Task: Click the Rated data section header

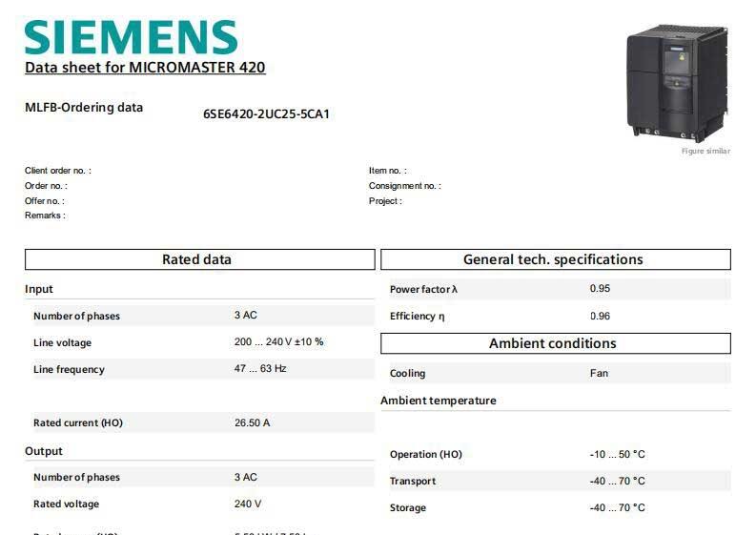Action: pos(197,259)
